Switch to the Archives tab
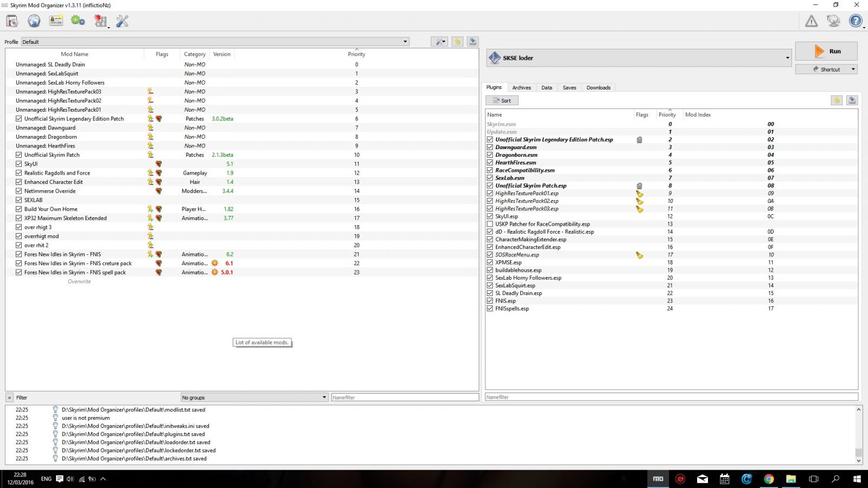This screenshot has height=488, width=868. click(x=521, y=87)
